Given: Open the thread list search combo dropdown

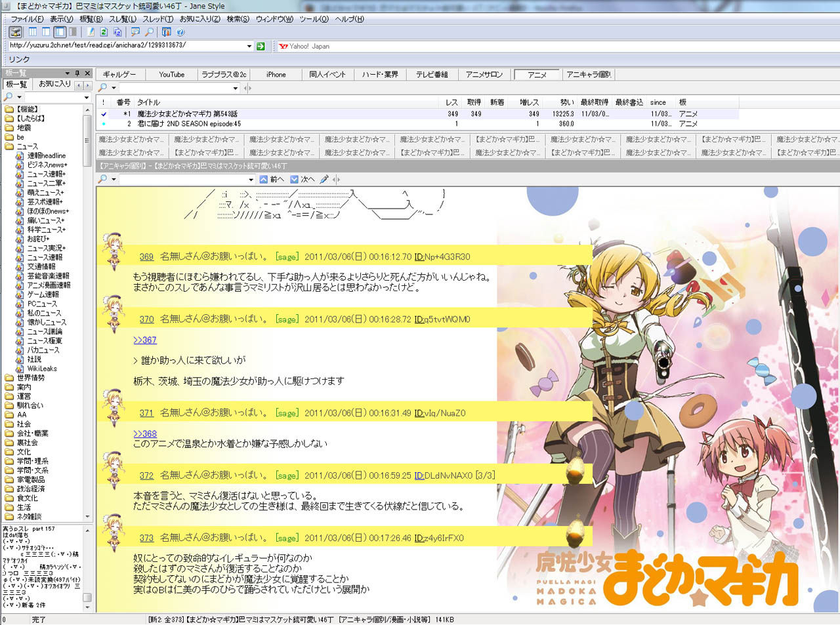Looking at the screenshot, I should (x=235, y=88).
